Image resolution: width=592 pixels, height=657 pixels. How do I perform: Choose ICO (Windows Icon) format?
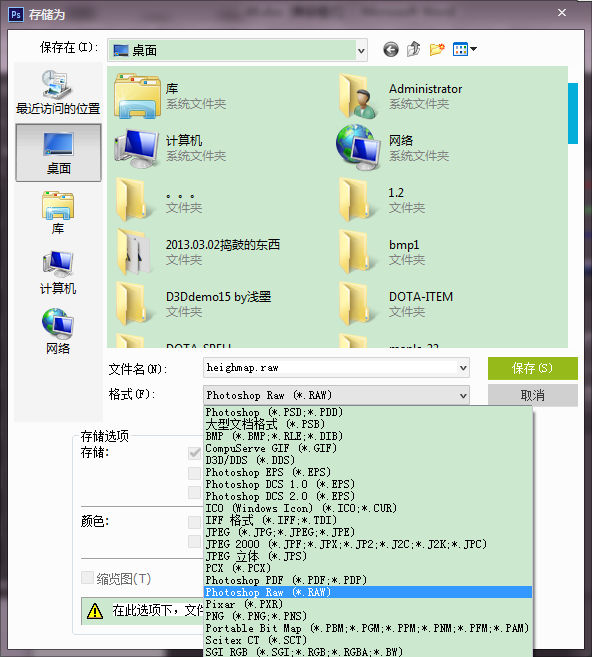[x=368, y=508]
